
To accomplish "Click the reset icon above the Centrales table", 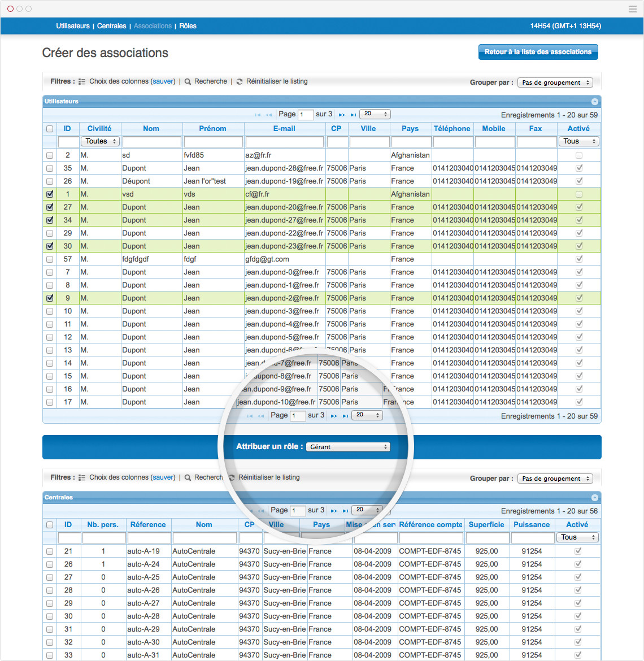I will 232,477.
